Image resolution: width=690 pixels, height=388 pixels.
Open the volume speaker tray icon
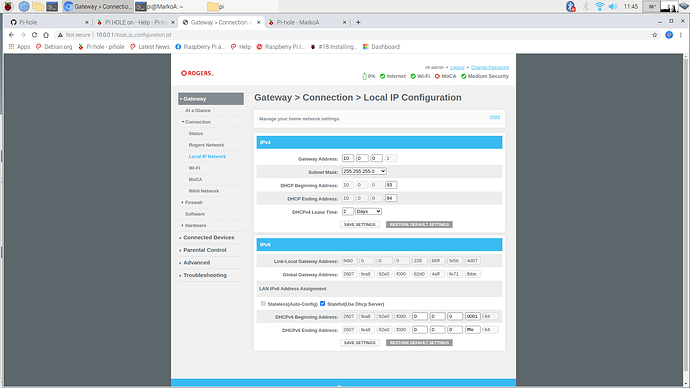click(x=613, y=7)
